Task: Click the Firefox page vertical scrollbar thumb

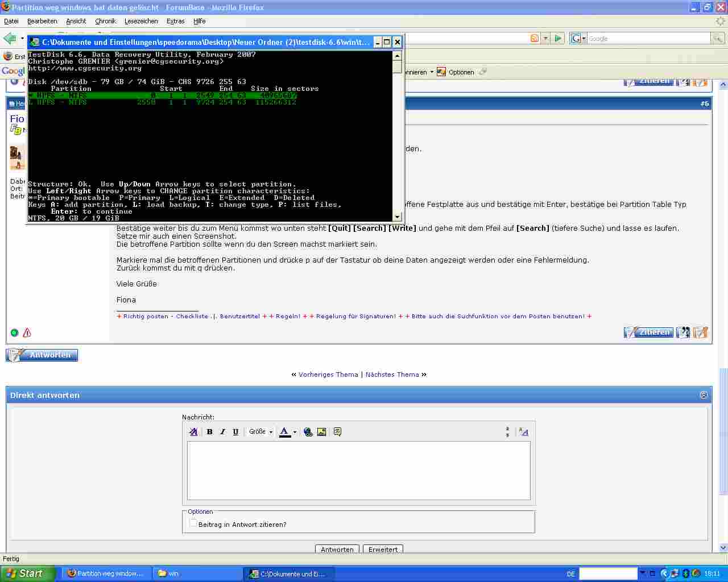Action: (x=723, y=432)
